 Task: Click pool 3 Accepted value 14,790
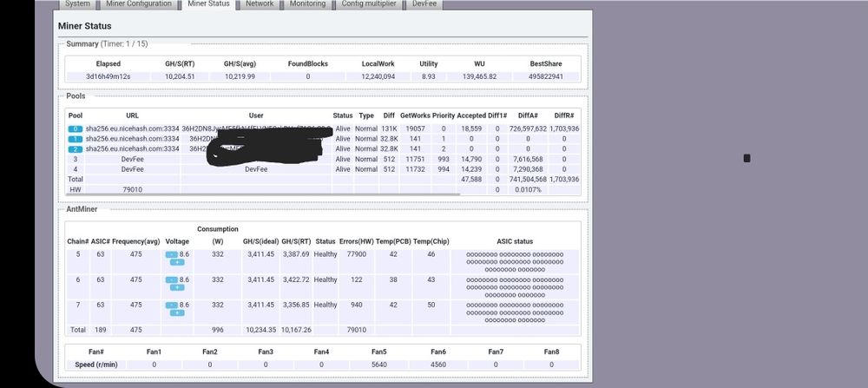tap(471, 159)
